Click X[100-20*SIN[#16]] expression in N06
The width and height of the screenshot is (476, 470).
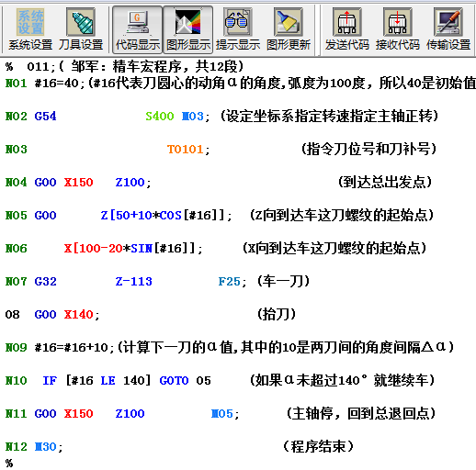pos(130,249)
